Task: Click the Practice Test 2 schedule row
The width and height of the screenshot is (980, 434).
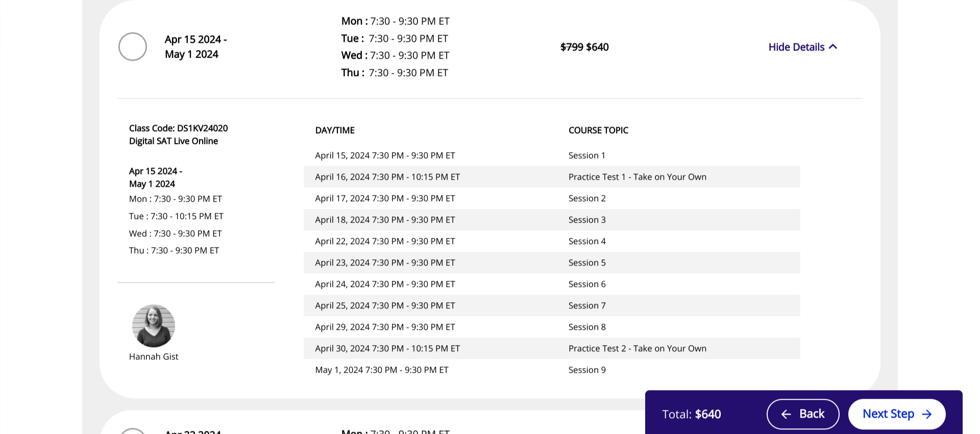Action: (x=551, y=348)
